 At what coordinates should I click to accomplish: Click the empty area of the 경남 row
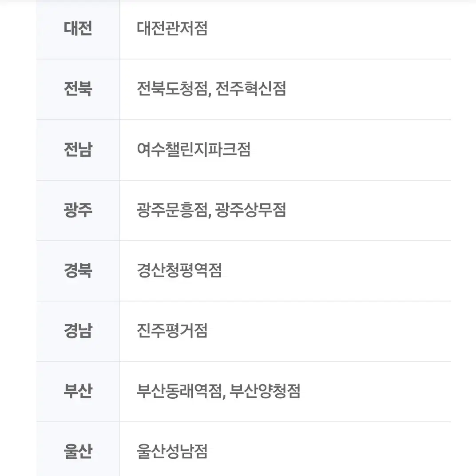click(x=329, y=331)
